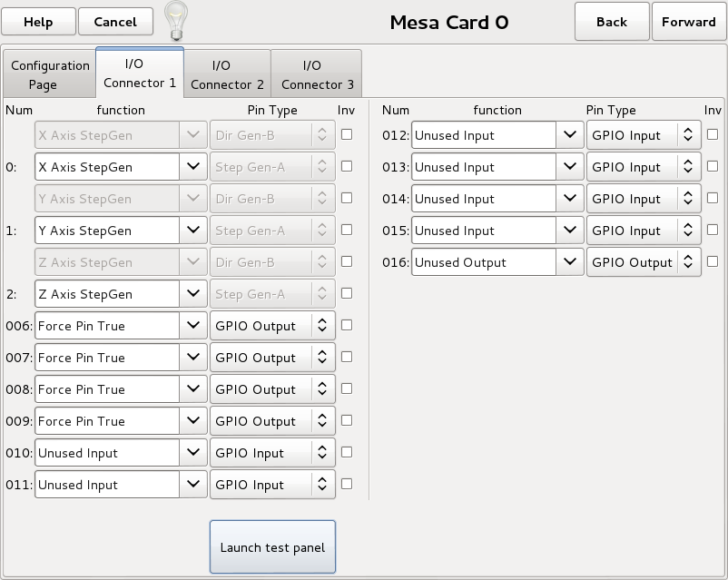Check Inv box for pin 014

click(713, 198)
